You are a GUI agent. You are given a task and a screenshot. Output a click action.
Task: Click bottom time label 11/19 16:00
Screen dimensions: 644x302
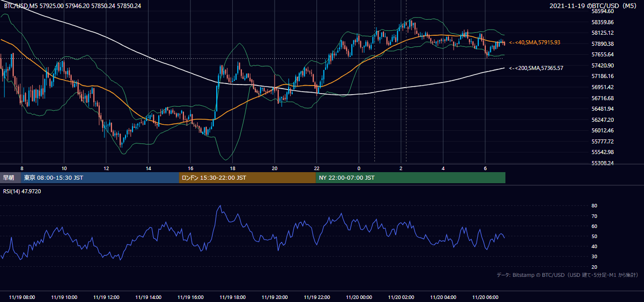[x=190, y=297]
